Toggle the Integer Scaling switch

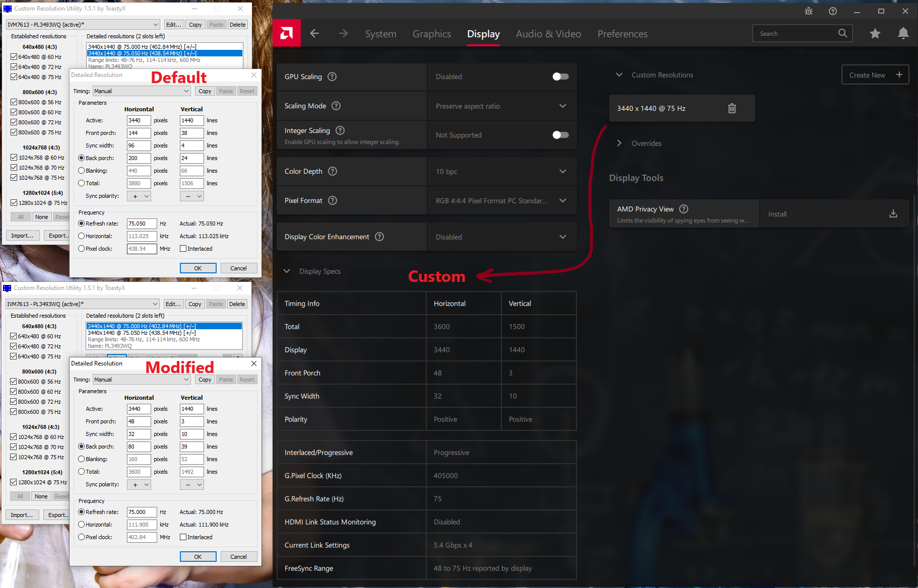(x=561, y=135)
